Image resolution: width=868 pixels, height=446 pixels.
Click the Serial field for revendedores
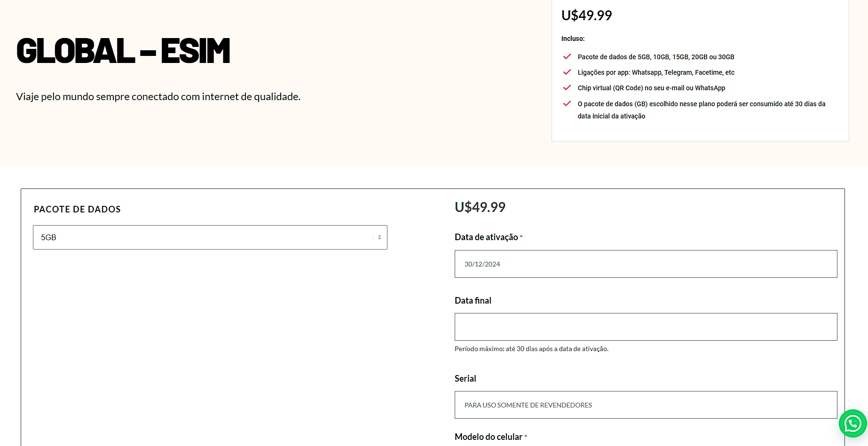coord(646,405)
